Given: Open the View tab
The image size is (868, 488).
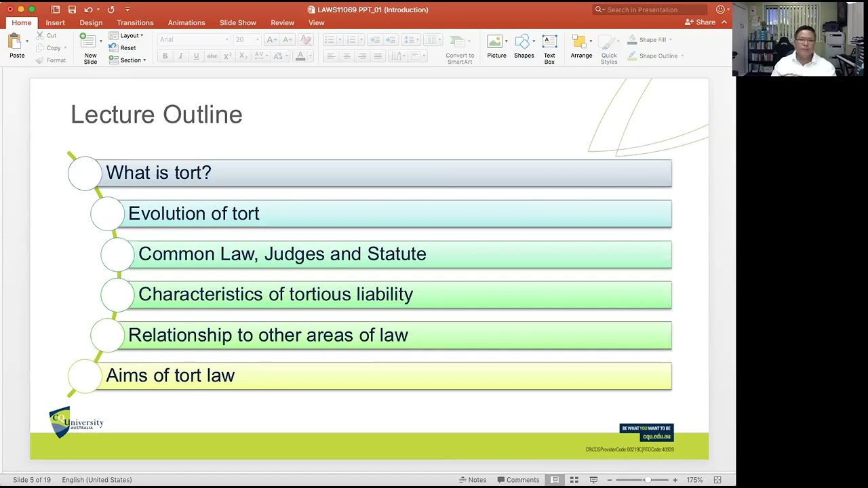Looking at the screenshot, I should 316,22.
